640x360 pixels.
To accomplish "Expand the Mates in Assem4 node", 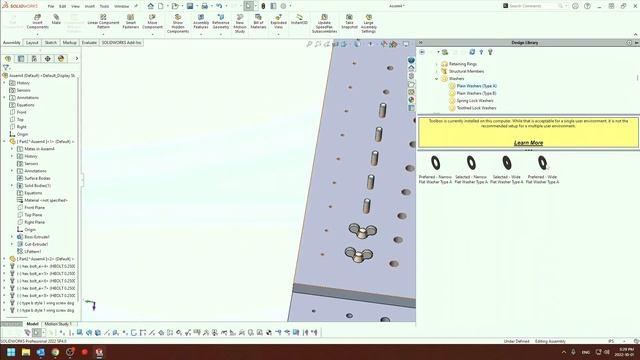I will coord(12,149).
